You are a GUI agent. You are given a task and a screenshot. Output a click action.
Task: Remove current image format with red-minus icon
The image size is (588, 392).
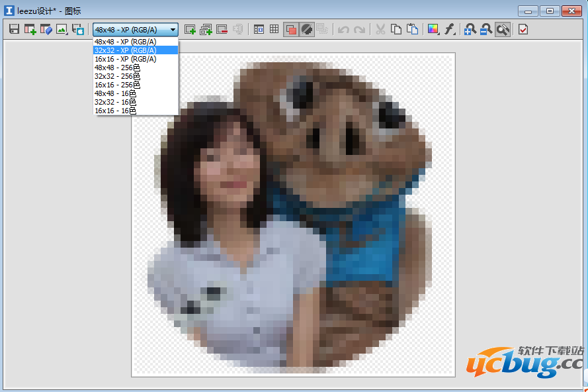(x=222, y=29)
